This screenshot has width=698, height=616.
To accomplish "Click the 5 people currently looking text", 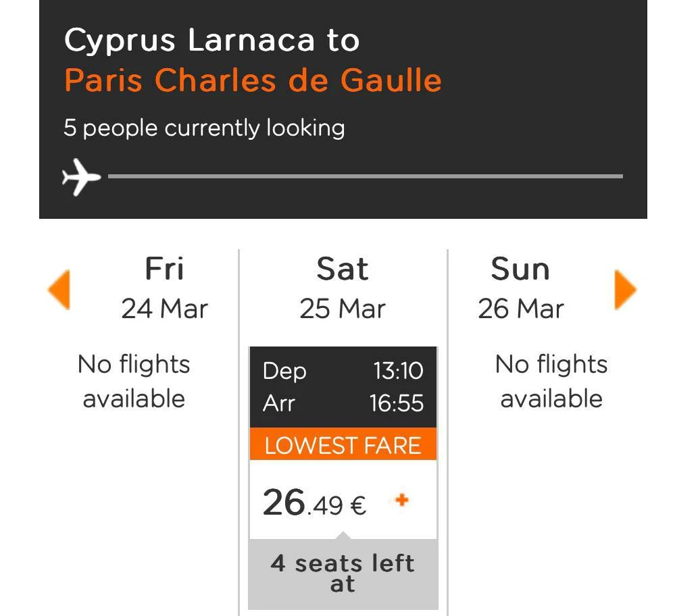I will [x=204, y=128].
